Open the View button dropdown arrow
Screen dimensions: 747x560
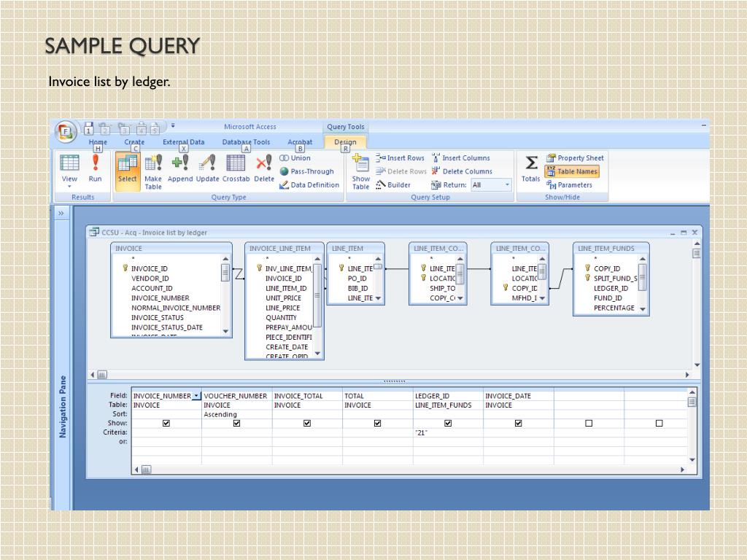(69, 187)
